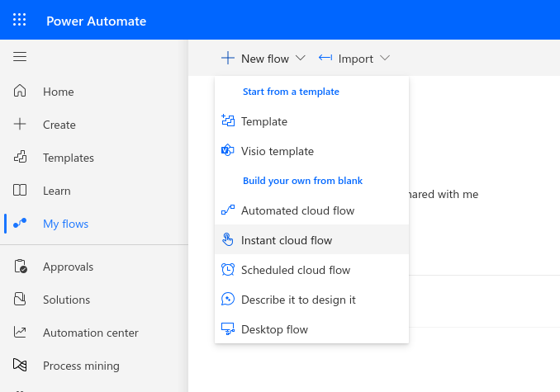Click the My flows icon

[x=20, y=223]
